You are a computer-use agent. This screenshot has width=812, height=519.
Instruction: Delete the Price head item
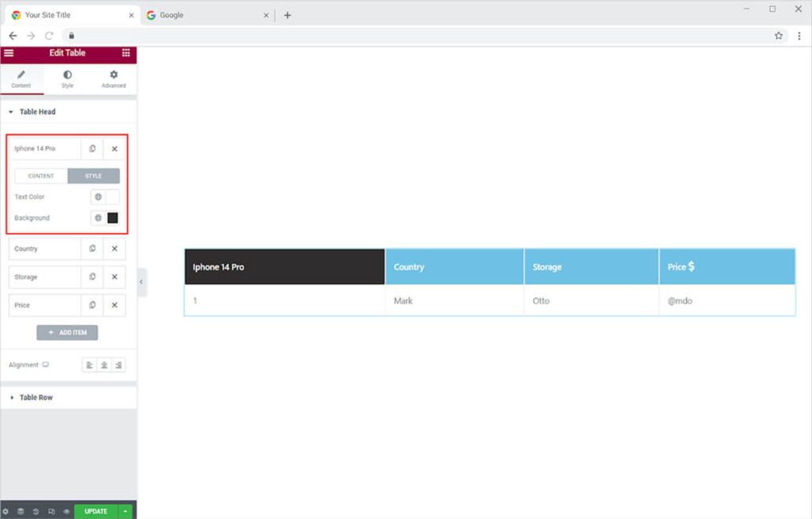(114, 305)
